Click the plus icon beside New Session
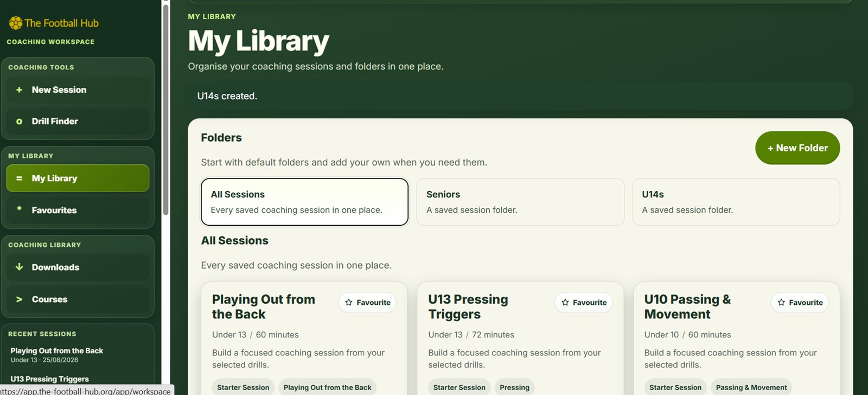Image resolution: width=868 pixels, height=395 pixels. (20, 90)
